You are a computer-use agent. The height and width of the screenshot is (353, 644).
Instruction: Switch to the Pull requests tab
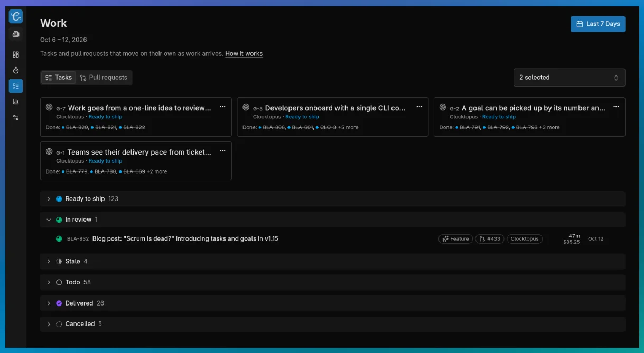point(104,78)
